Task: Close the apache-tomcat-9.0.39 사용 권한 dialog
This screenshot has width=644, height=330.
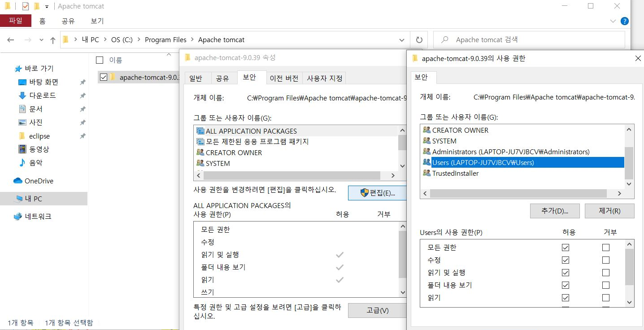Action: coord(638,58)
